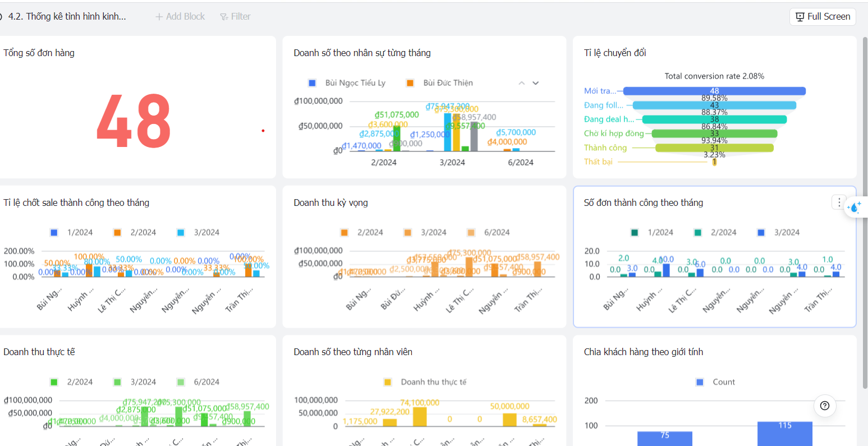
Task: Click the 3/2024 axis label in Doanh số theo nhân sự chart
Action: [x=452, y=163]
